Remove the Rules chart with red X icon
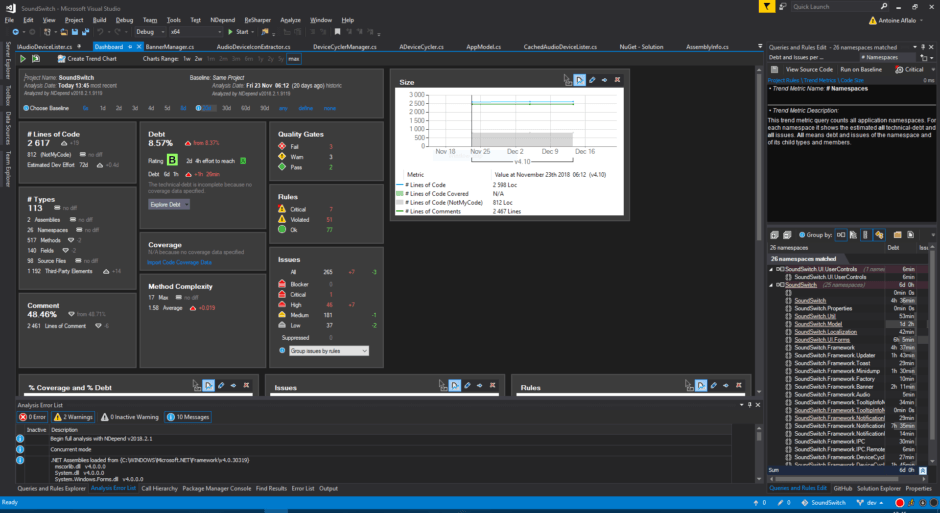The image size is (940, 513). (739, 385)
